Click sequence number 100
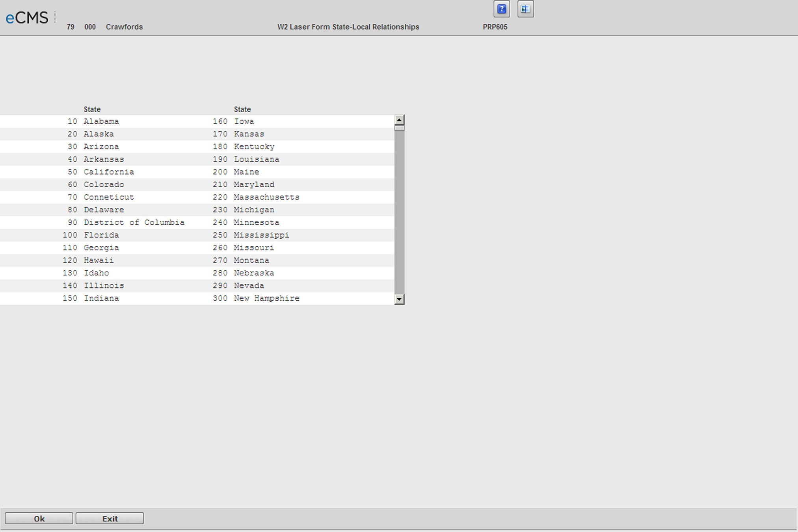Viewport: 798px width, 532px height. (x=70, y=235)
